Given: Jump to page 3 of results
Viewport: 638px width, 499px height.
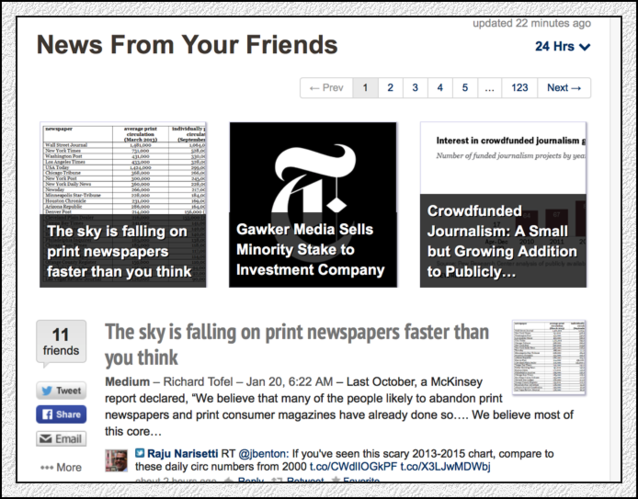Looking at the screenshot, I should pyautogui.click(x=415, y=88).
